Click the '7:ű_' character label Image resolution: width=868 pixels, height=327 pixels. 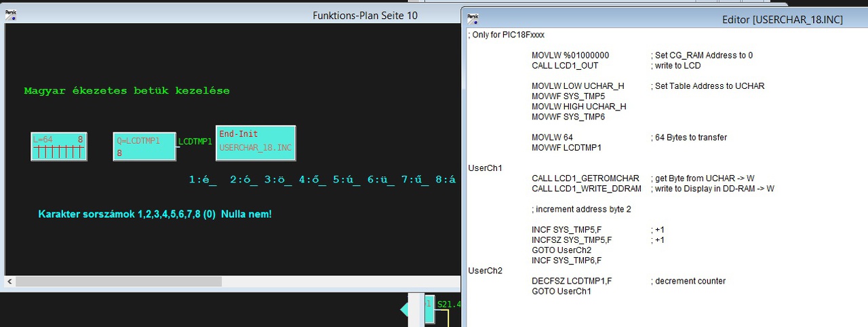pyautogui.click(x=416, y=180)
